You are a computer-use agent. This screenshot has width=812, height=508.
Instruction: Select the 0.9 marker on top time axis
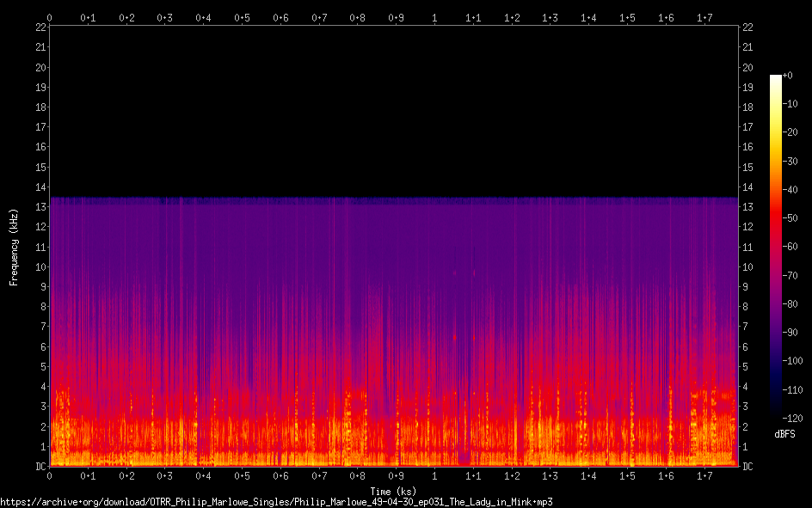coord(396,17)
